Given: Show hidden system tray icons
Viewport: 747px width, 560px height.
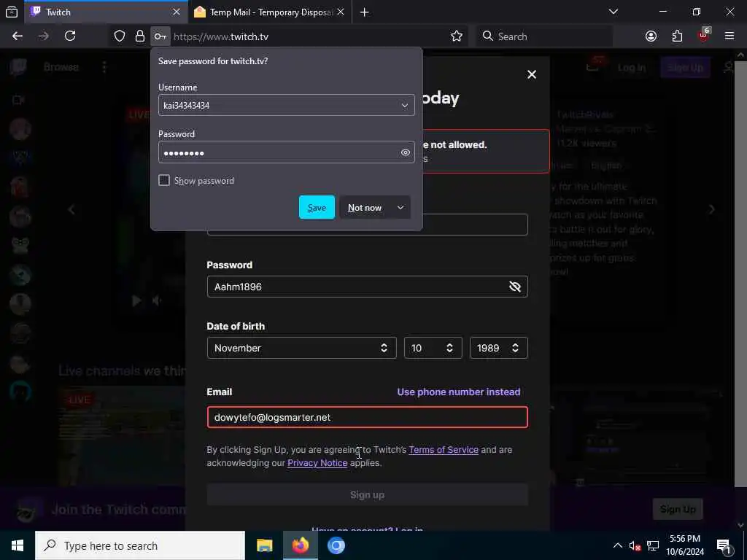Looking at the screenshot, I should [617, 545].
